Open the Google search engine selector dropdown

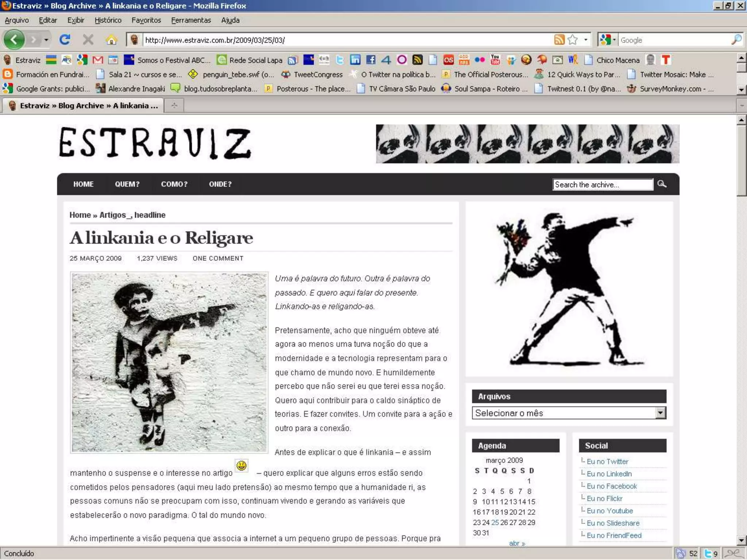click(x=614, y=40)
